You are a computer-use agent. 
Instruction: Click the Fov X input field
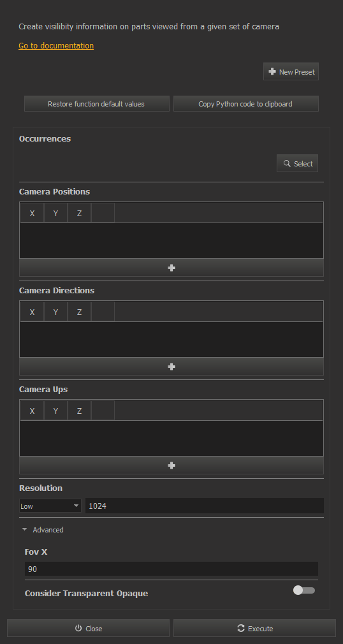click(171, 569)
